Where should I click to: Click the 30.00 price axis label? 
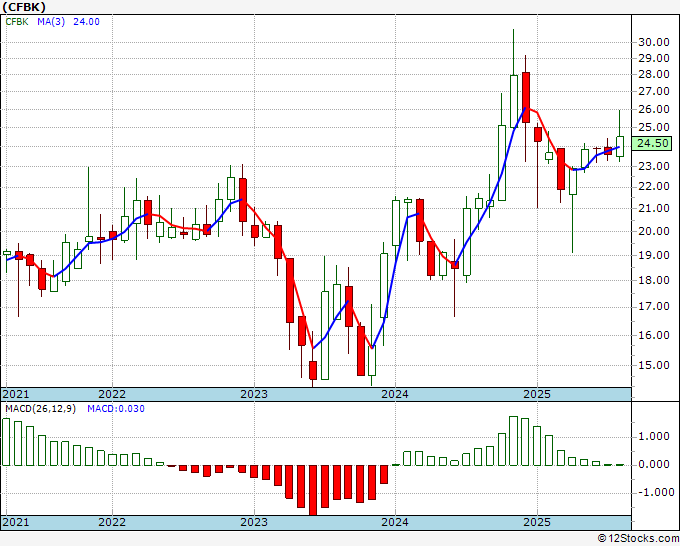click(653, 42)
